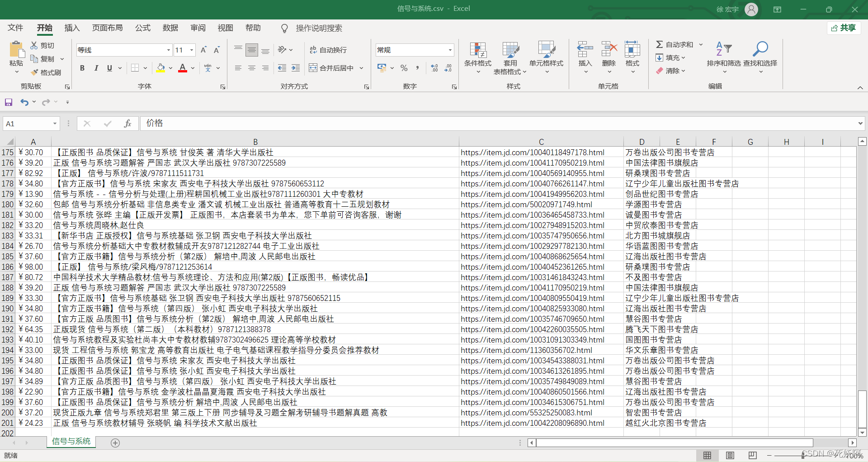Switch to the 视图 (View) tab

pos(225,28)
